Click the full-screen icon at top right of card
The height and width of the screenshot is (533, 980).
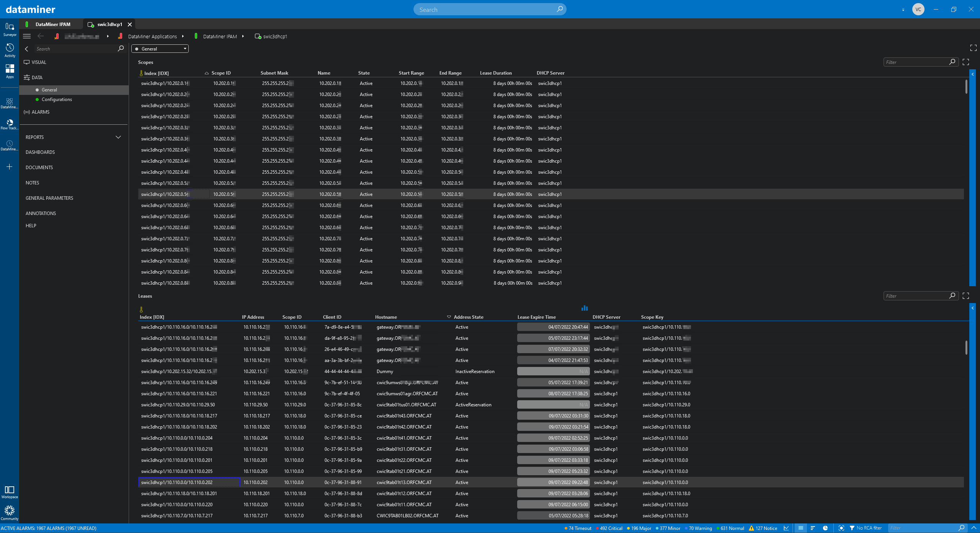point(973,48)
